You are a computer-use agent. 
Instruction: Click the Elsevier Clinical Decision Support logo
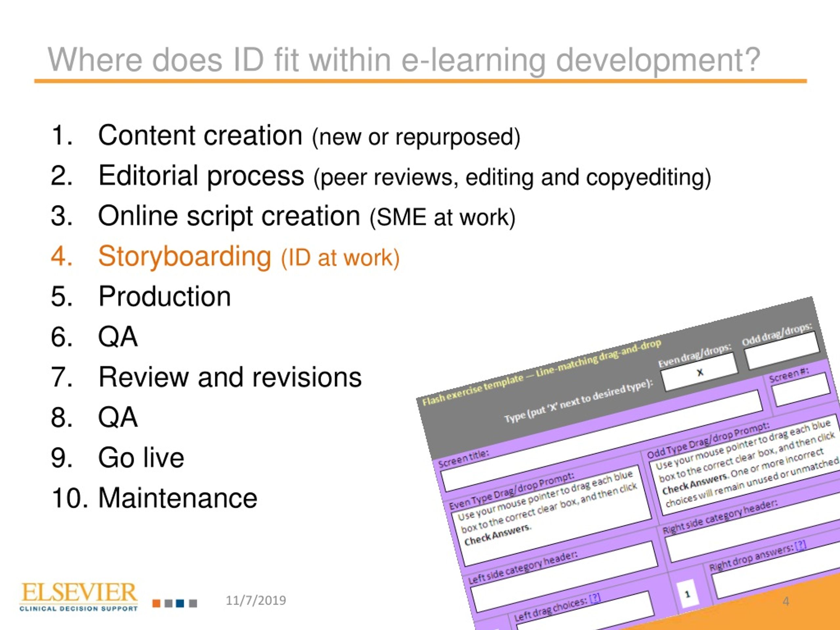79,597
